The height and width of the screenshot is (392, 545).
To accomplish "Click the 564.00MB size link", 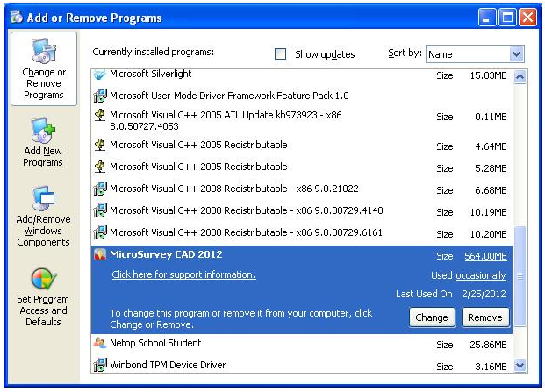I will [x=485, y=256].
